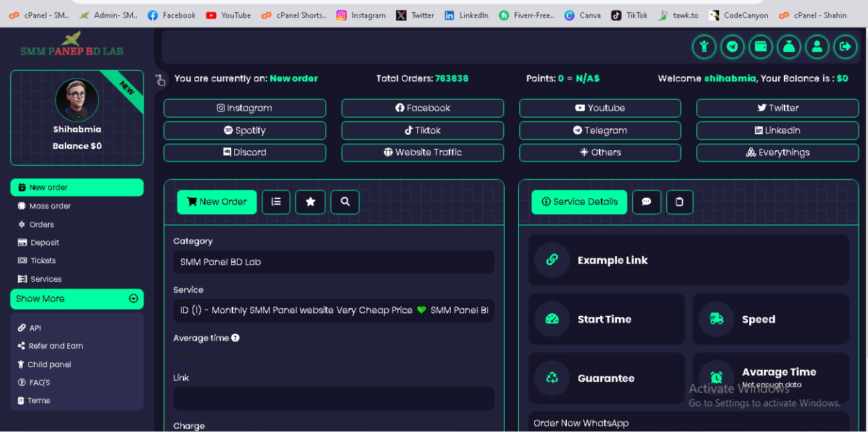Image resolution: width=868 pixels, height=432 pixels.
Task: Click the clipboard icon beside Service Details
Action: point(680,202)
